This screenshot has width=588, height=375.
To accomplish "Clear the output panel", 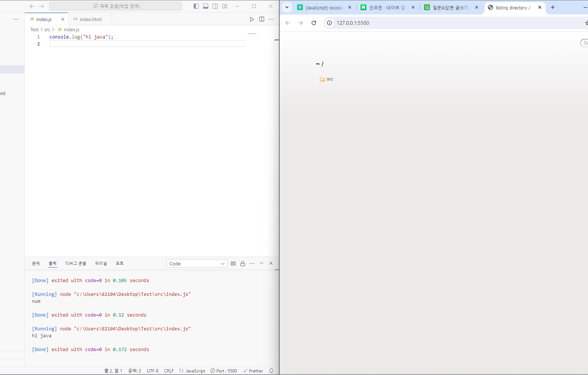I will click(x=233, y=264).
